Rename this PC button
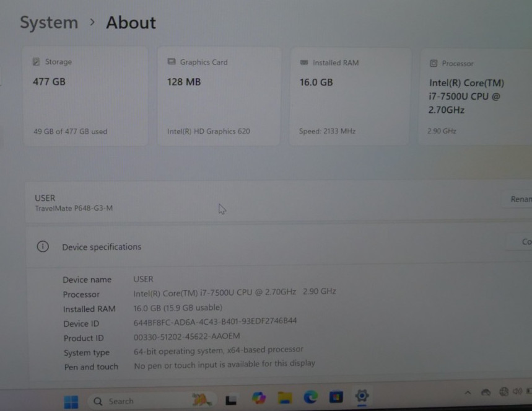Viewport: 532px width, 411px height. click(517, 199)
